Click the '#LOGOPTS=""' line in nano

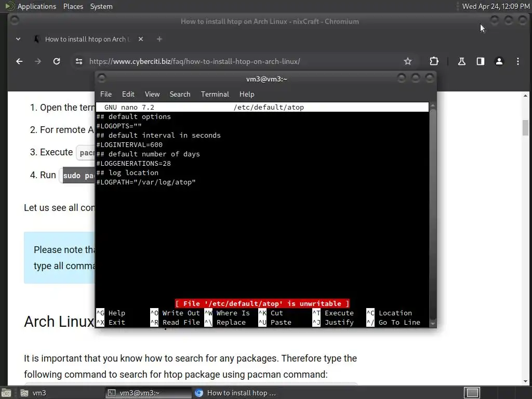pyautogui.click(x=119, y=126)
